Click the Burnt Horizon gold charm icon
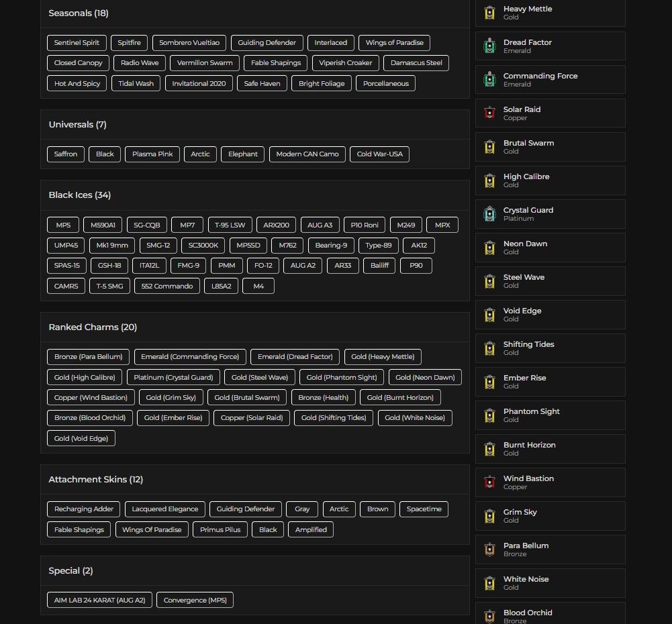The width and height of the screenshot is (672, 624). pos(489,448)
